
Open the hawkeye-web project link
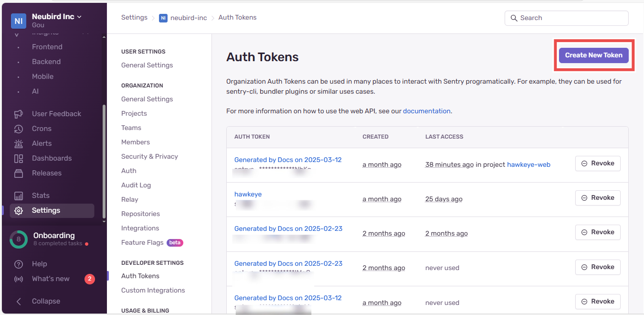coord(528,164)
